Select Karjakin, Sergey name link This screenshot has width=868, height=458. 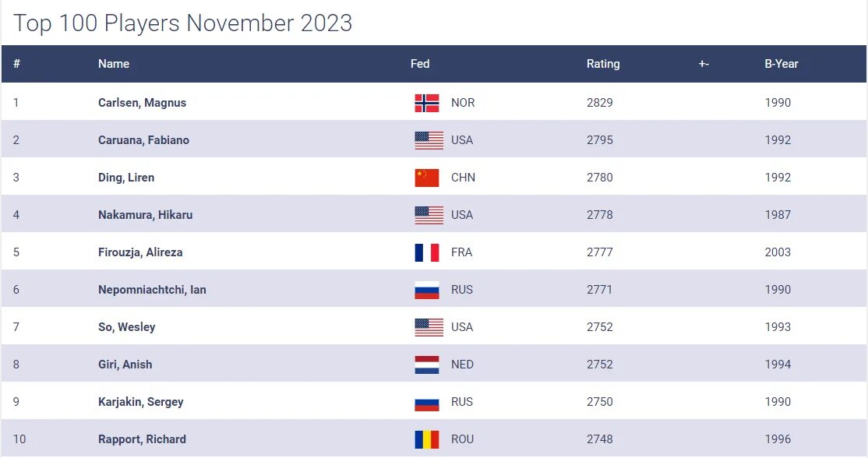tap(140, 402)
